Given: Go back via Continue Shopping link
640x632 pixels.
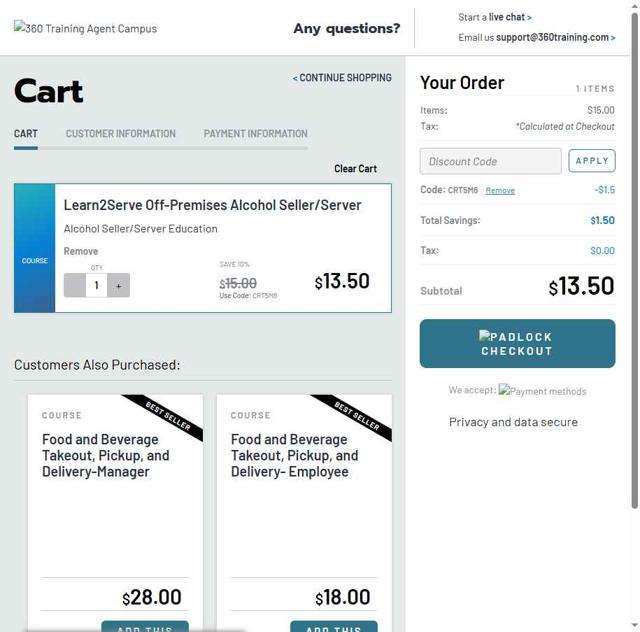Looking at the screenshot, I should click(x=342, y=78).
